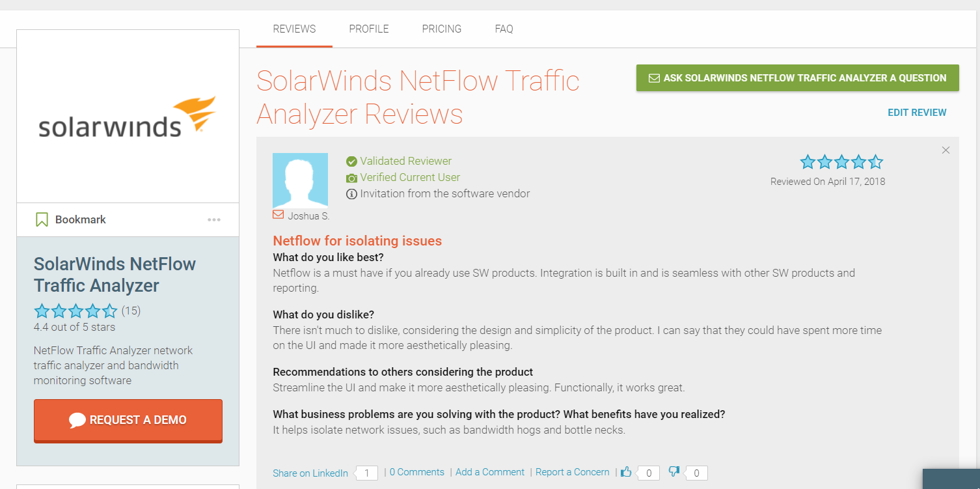Click the What do you like best? heading
Image resolution: width=980 pixels, height=489 pixels.
coord(328,257)
